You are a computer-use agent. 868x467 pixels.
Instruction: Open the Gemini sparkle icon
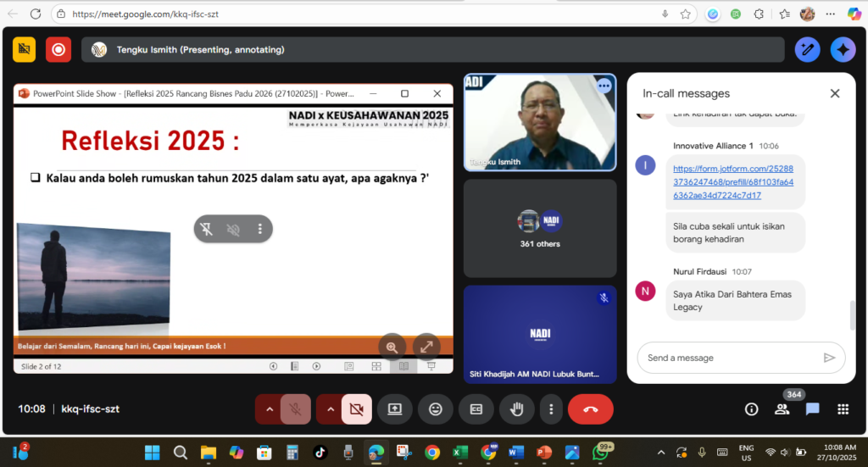coord(843,49)
